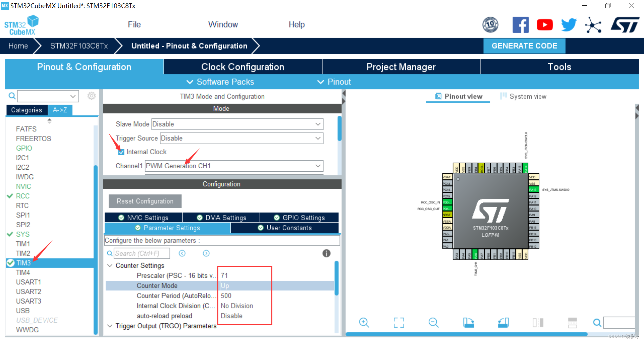644x342 pixels.
Task: Click GENERATE CODE button
Action: click(x=524, y=46)
